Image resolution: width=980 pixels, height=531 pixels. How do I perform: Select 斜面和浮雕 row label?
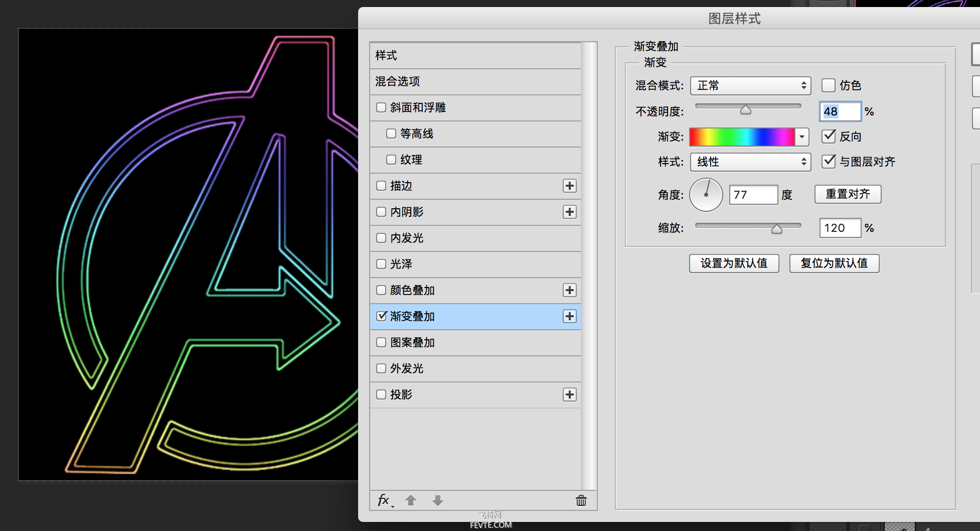tap(418, 107)
